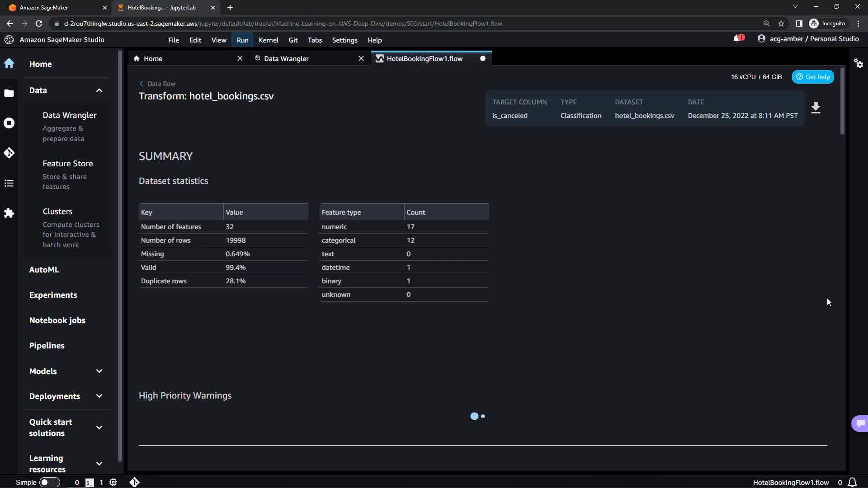
Task: Open the Kernel menu
Action: [x=268, y=40]
